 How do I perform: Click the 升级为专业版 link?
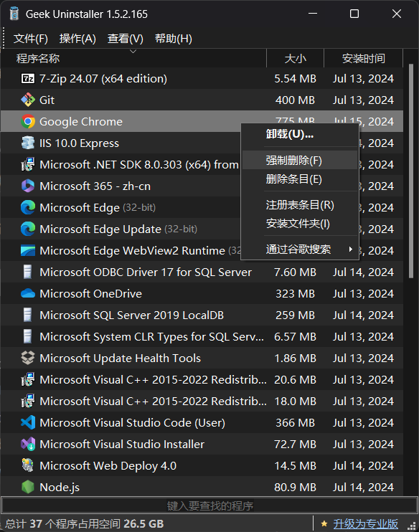pyautogui.click(x=365, y=523)
